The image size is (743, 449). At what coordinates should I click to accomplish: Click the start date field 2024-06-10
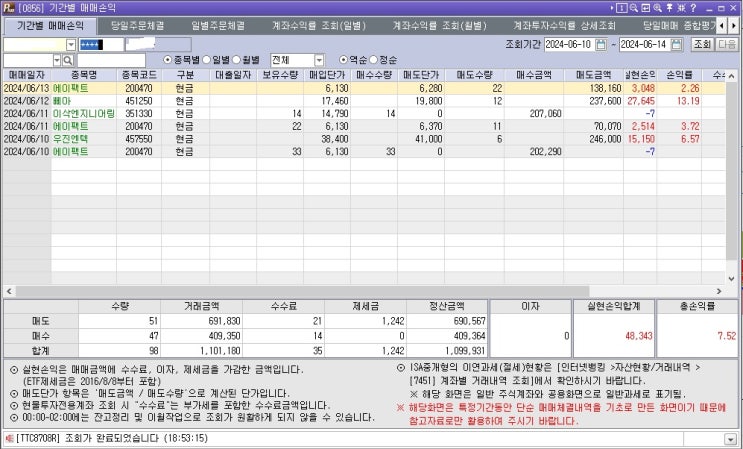569,45
